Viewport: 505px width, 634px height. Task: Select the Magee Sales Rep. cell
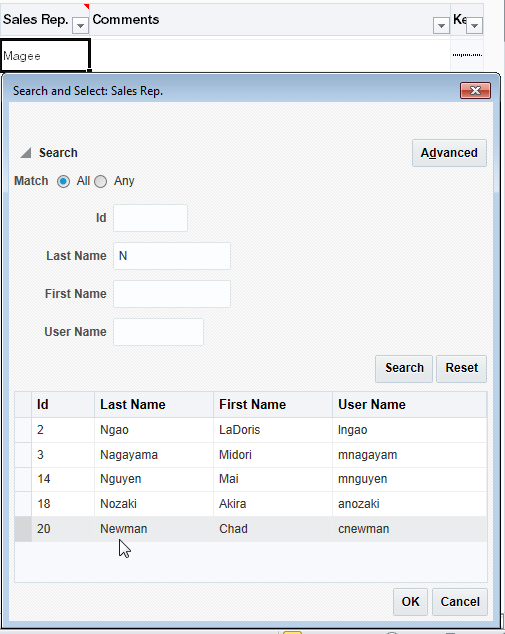click(45, 55)
